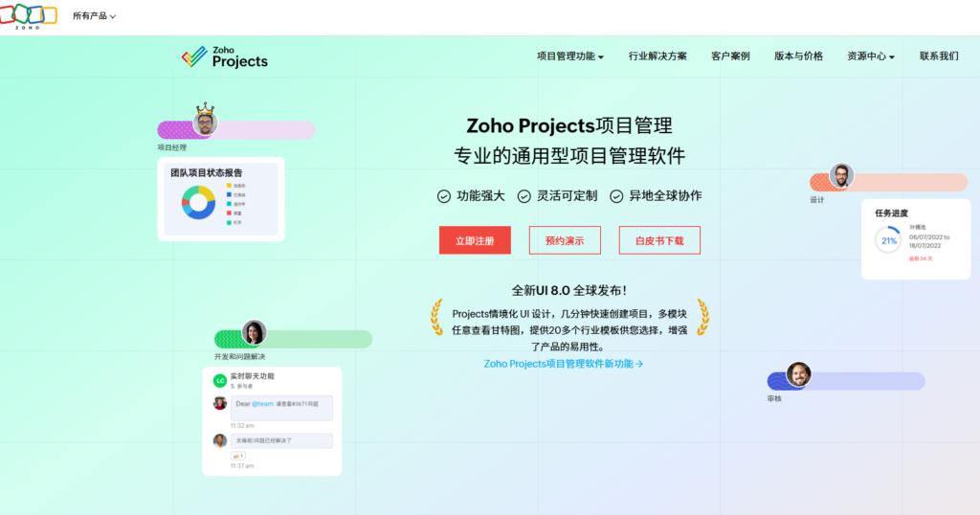This screenshot has height=515, width=980.
Task: Click the 审核 avatar
Action: 798,374
